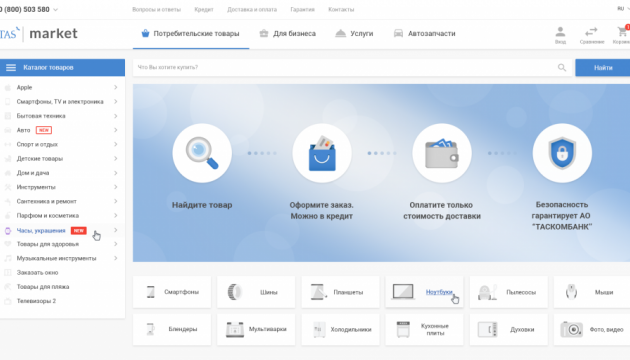
Task: Click the hamburger icon in catalog header
Action: [x=11, y=68]
